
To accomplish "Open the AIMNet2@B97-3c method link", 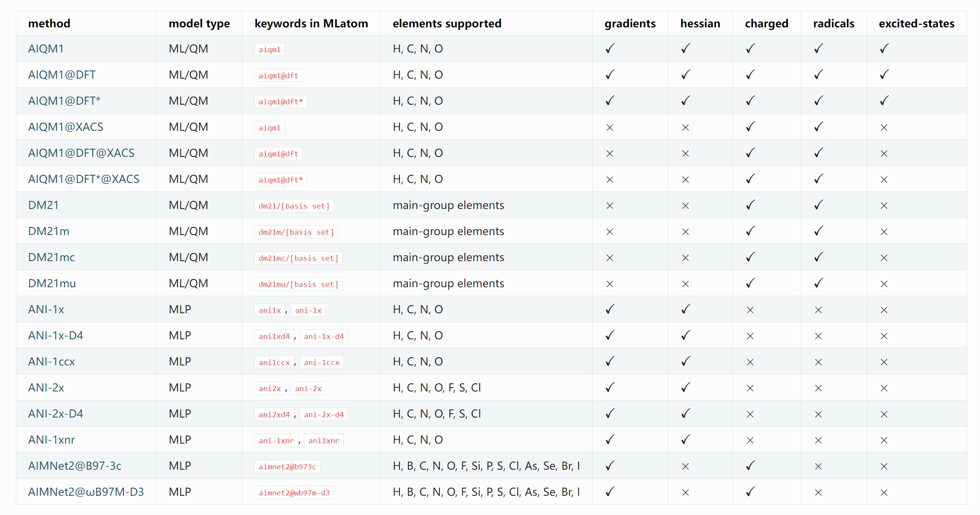I will [75, 466].
